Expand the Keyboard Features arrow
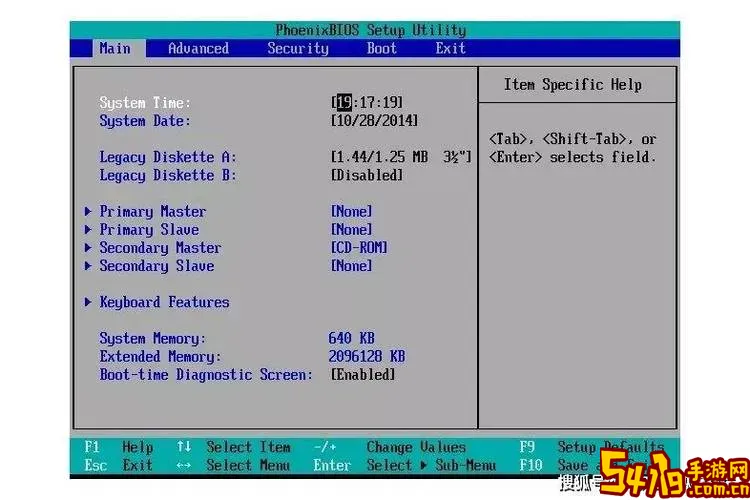750x500 pixels. point(88,302)
